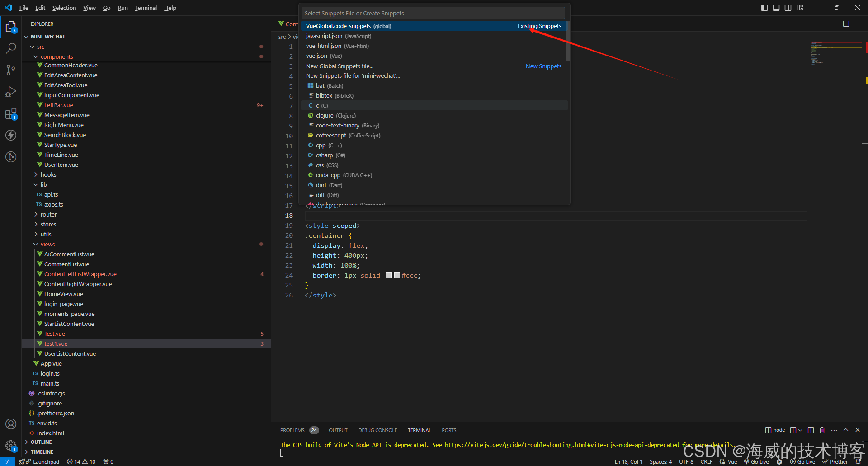Select css (CSS) language snippets
This screenshot has height=466, width=868.
tap(433, 165)
